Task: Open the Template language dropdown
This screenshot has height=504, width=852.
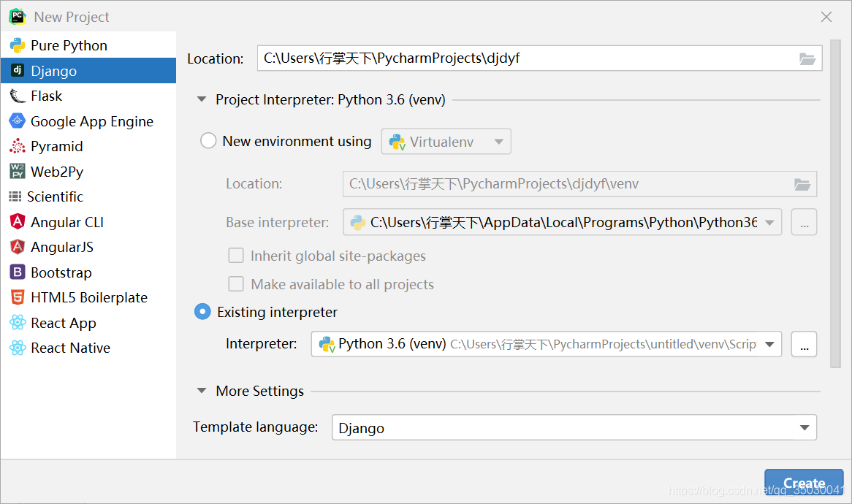Action: 804,428
